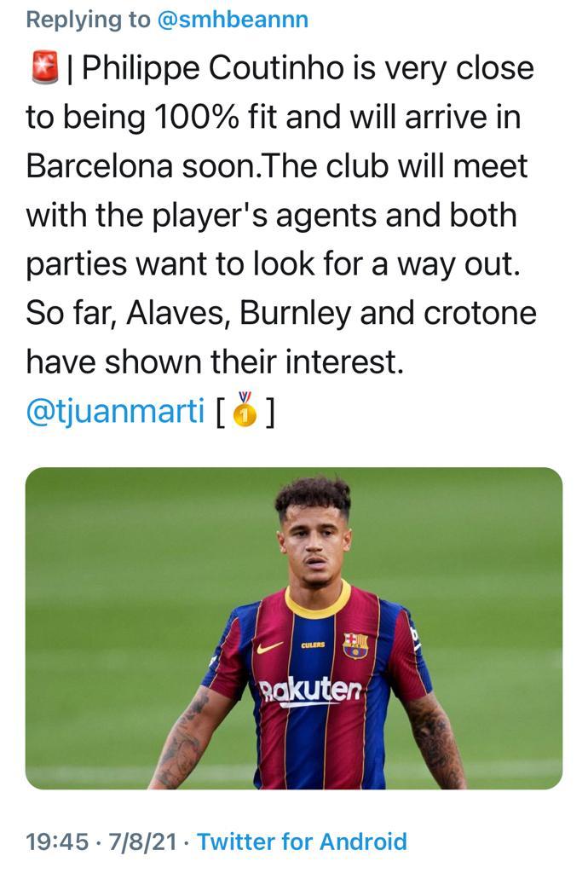
Task: Open the Twitter for Android source link
Action: [x=302, y=842]
